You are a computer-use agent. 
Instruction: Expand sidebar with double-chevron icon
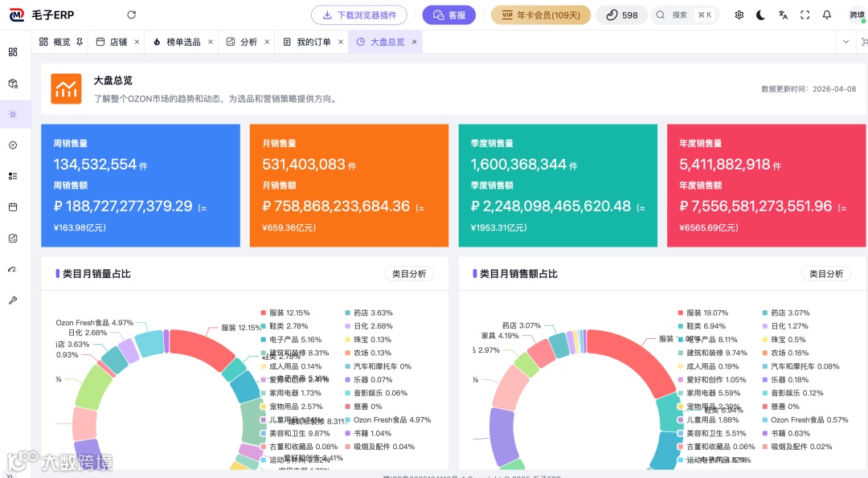click(x=10, y=475)
